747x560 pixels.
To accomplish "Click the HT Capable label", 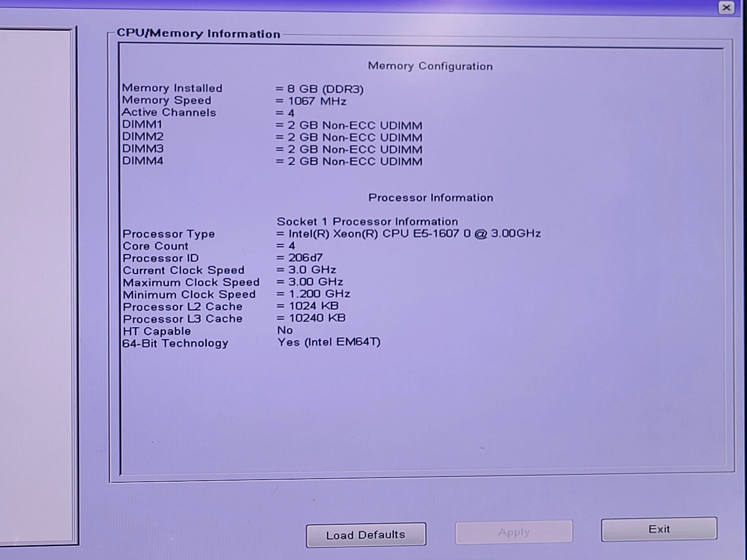I will pyautogui.click(x=157, y=331).
